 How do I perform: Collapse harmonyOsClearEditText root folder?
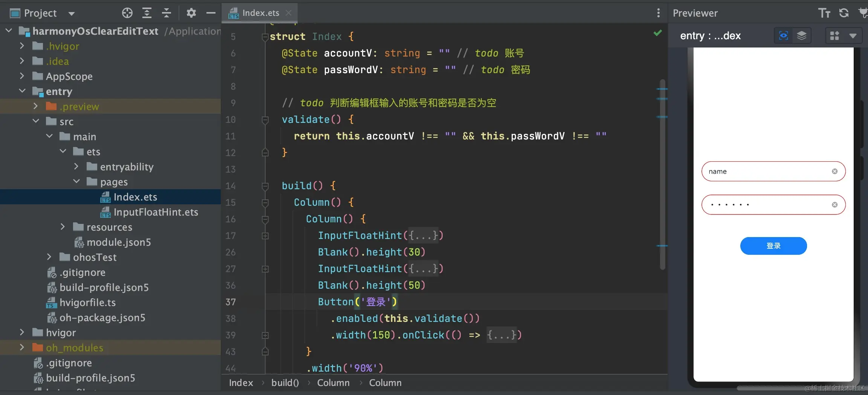point(9,31)
